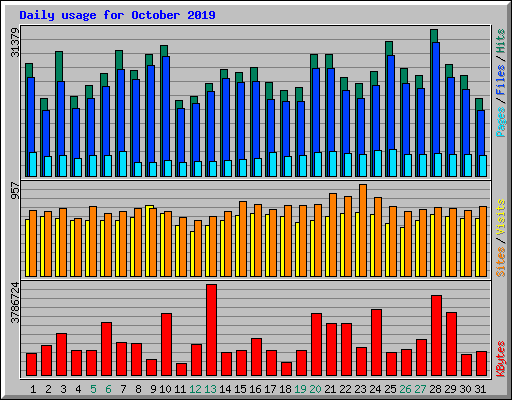
Task: Click the yellow Visits bar for day 9
Action: pos(147,241)
